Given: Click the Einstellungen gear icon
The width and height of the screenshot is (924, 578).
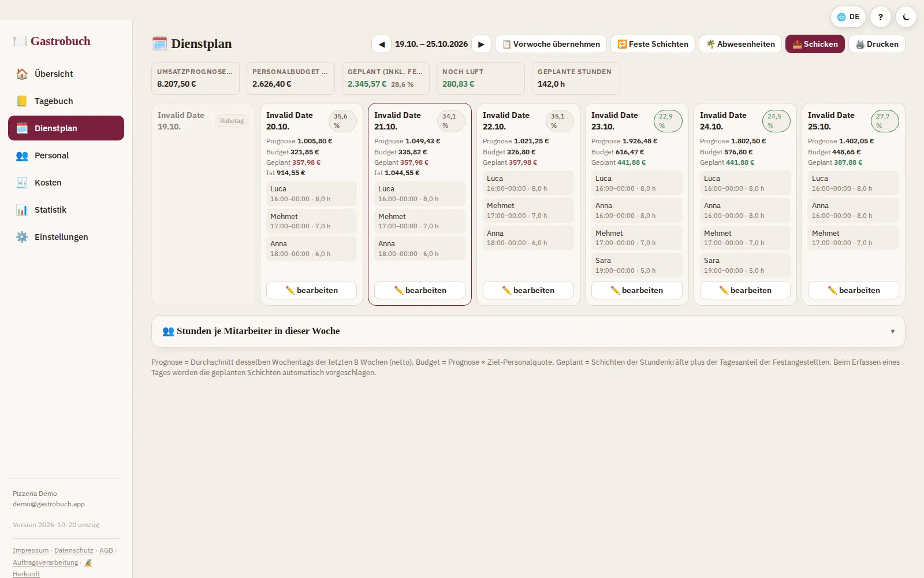Looking at the screenshot, I should point(22,237).
